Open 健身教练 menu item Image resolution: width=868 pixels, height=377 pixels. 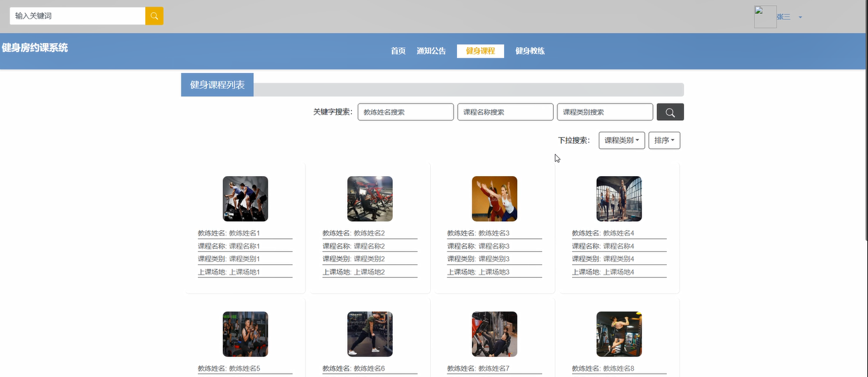pyautogui.click(x=530, y=51)
